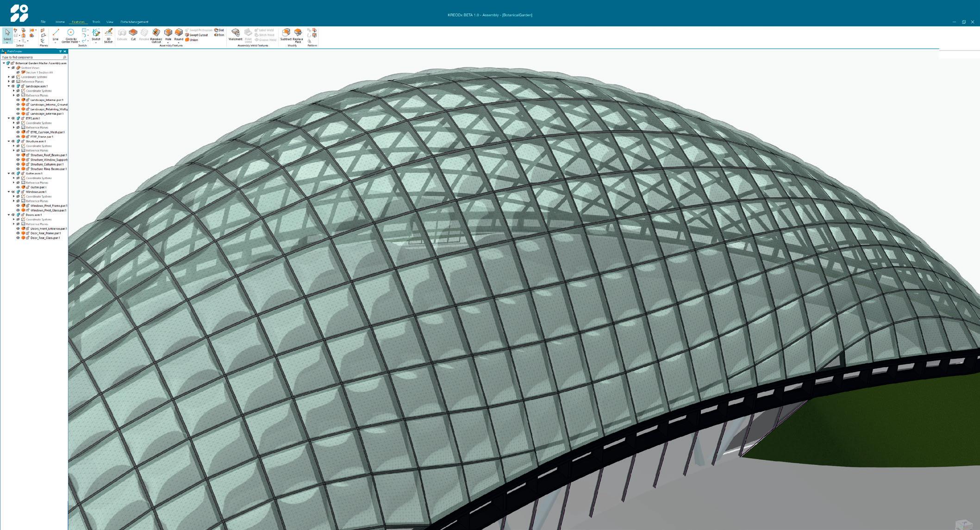Open the Home ribbon tab

tap(60, 22)
